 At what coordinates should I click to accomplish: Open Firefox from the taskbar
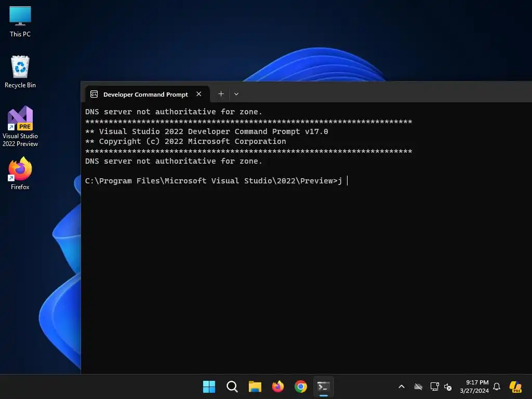tap(278, 387)
